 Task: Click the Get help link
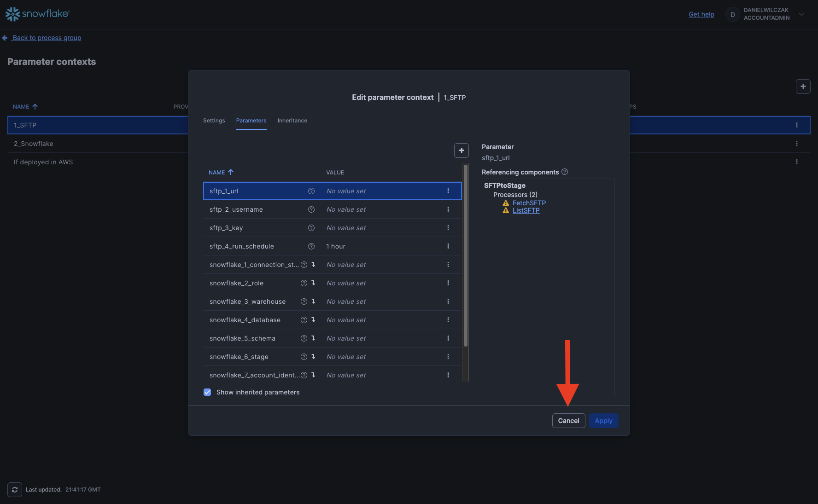pos(701,14)
